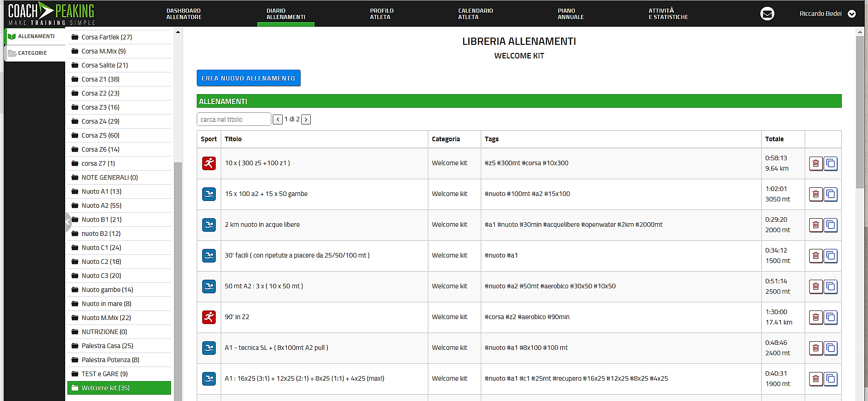868x401 pixels.
Task: Click Crea Nuovo Allenamento button
Action: click(x=248, y=78)
